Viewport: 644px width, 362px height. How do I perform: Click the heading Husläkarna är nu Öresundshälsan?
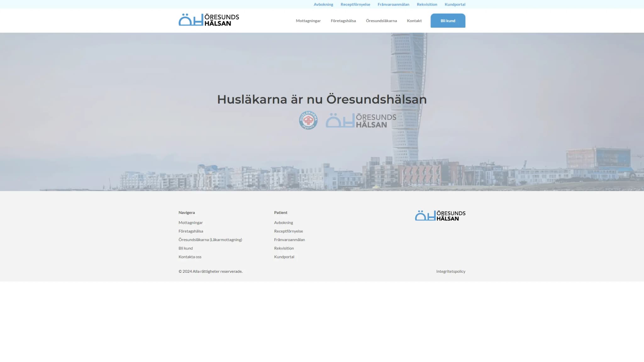[x=322, y=99]
